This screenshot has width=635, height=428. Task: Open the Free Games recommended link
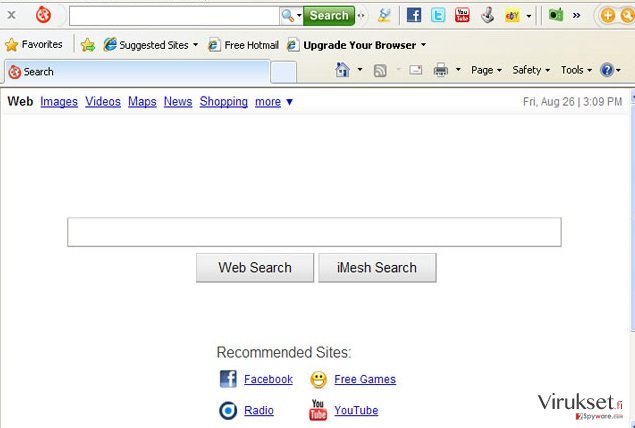(365, 379)
